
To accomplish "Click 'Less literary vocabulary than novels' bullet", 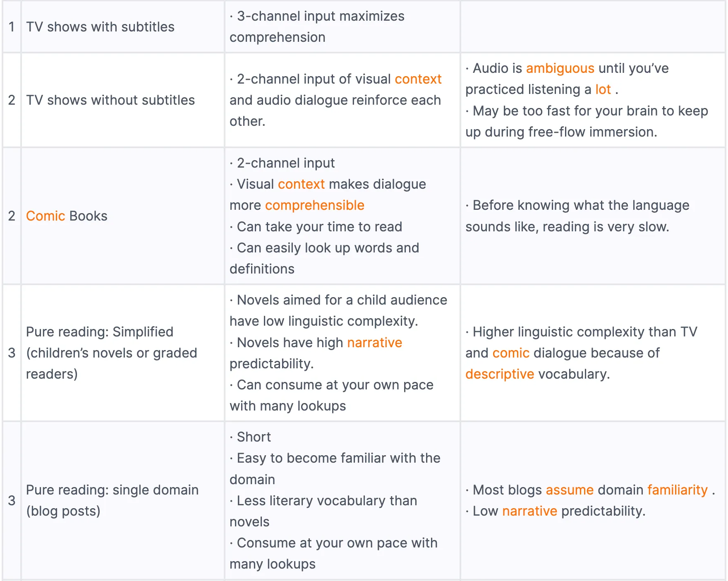I will pos(323,511).
